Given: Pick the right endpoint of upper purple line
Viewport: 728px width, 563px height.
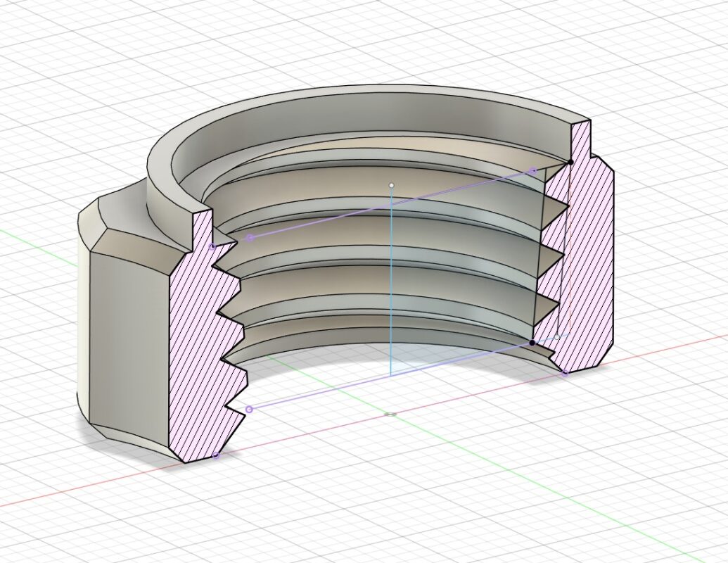Looking at the screenshot, I should coord(533,170).
